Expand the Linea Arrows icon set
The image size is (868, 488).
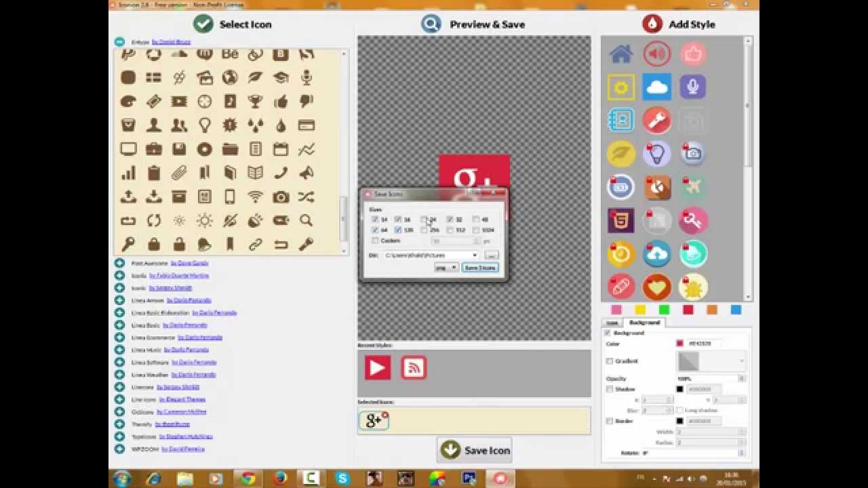(x=119, y=300)
